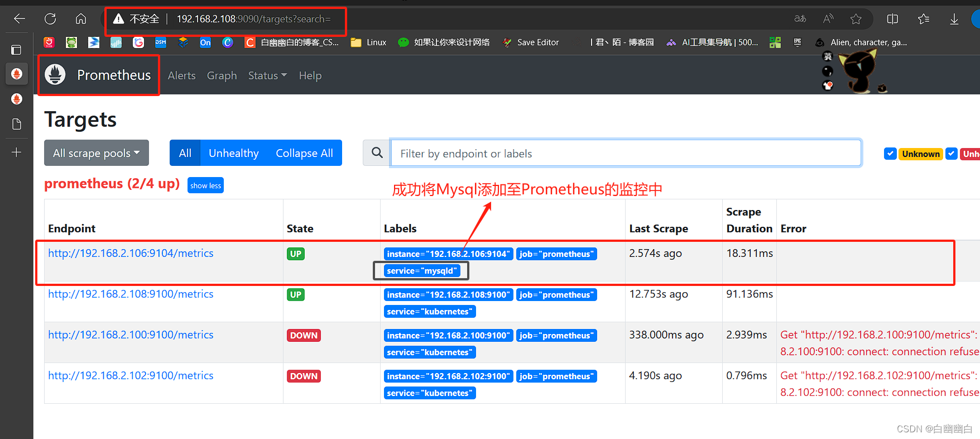Open endpoint 192.168.2.100:9100/metrics link
This screenshot has width=980, height=439.
(131, 335)
